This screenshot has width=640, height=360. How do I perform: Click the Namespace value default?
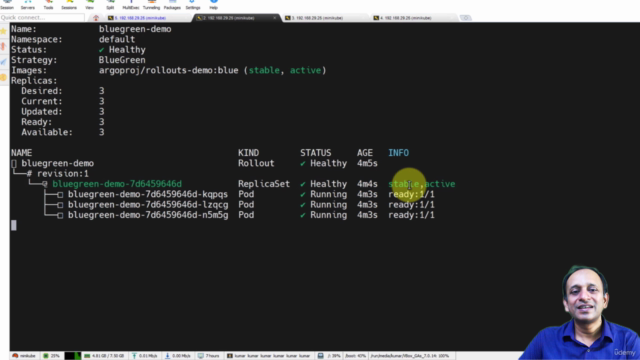click(x=117, y=40)
